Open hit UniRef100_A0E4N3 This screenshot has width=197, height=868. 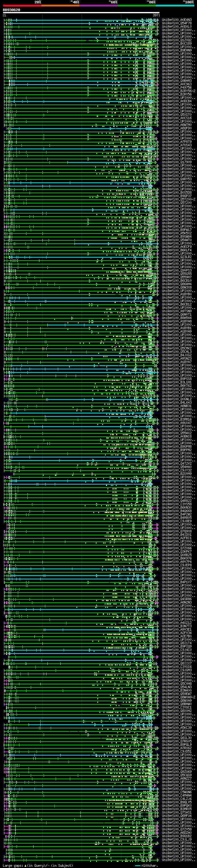(176, 20)
